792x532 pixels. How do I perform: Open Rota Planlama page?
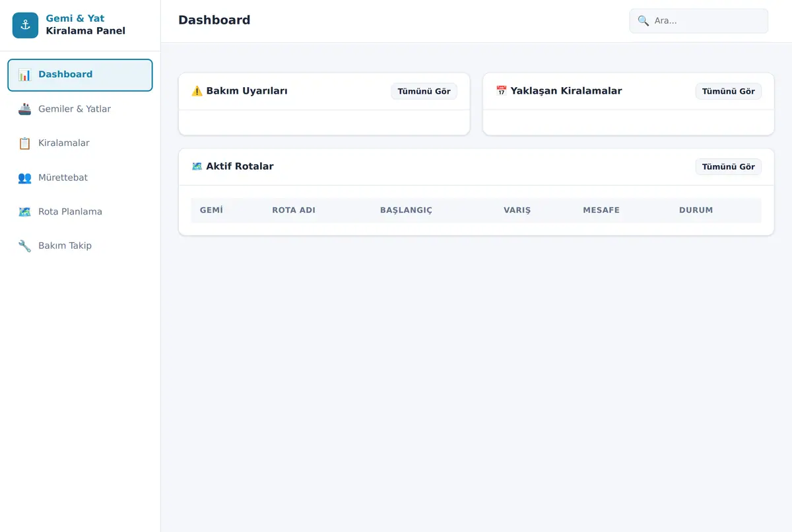click(x=80, y=212)
